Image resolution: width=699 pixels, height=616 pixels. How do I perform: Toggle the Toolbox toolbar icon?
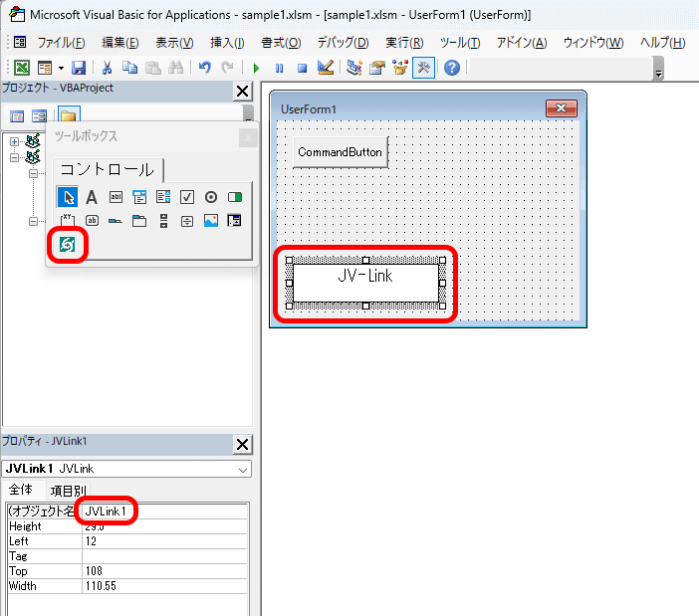[423, 68]
